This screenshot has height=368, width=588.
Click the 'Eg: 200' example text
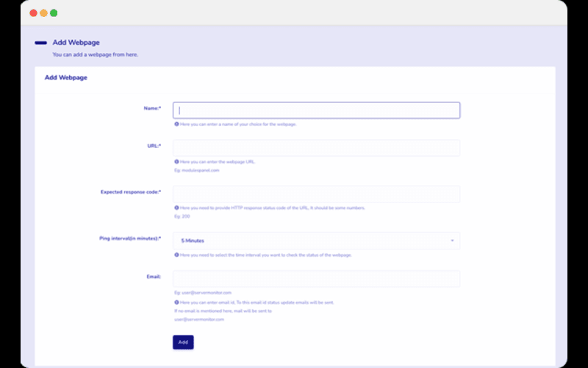click(x=182, y=216)
